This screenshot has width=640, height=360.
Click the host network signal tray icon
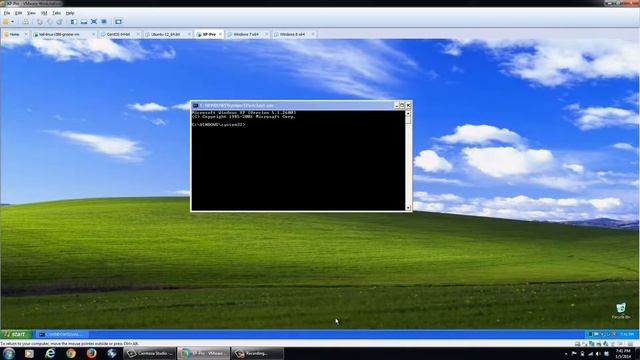coord(590,354)
